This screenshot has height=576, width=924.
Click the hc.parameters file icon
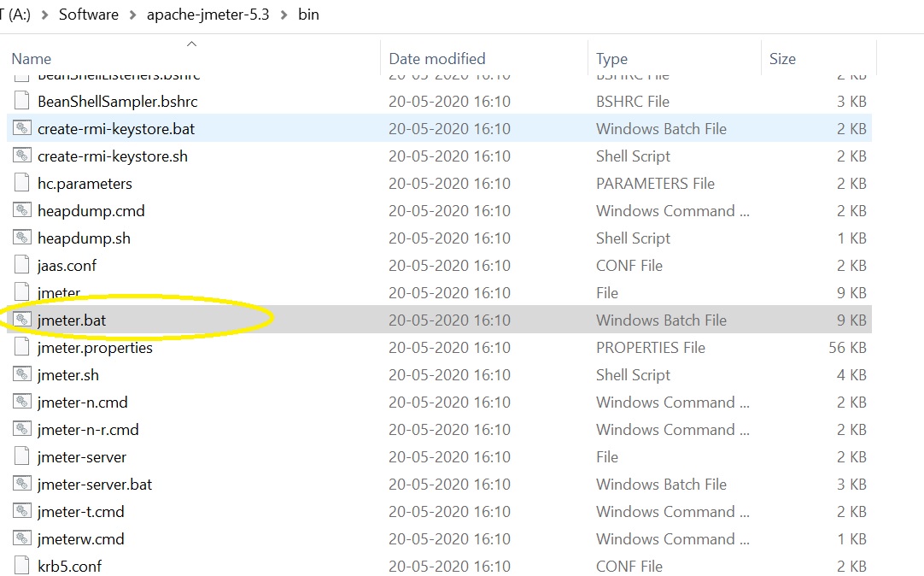coord(22,183)
